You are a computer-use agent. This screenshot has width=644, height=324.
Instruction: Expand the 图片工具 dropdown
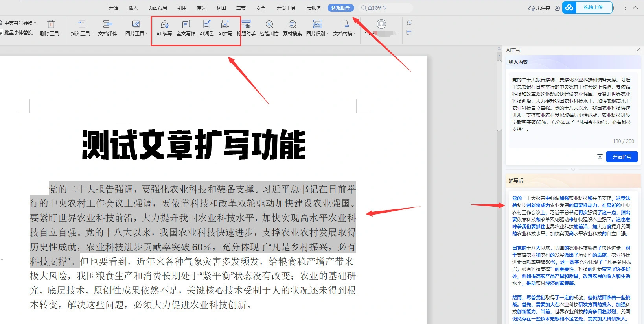click(x=136, y=28)
